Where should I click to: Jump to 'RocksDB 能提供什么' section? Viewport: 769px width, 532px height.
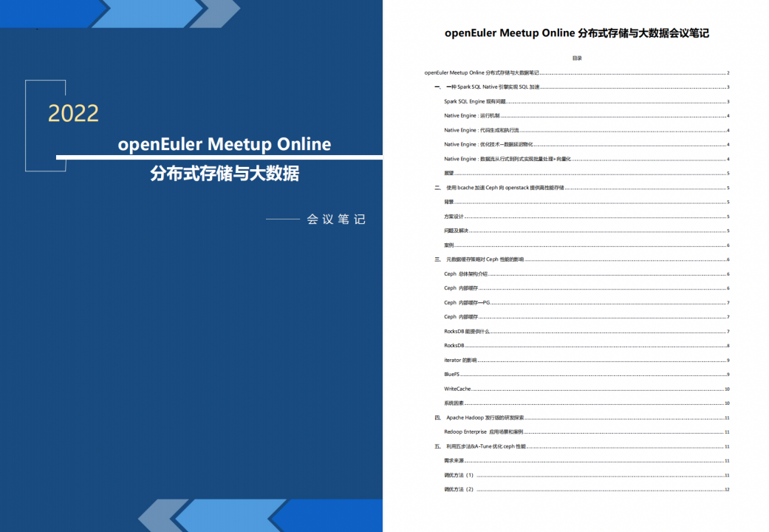[x=467, y=332]
